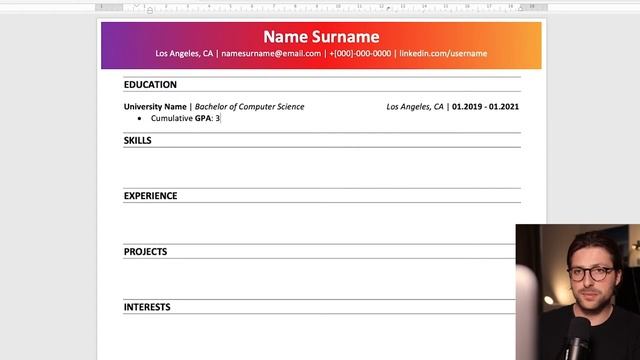Click "Bachelor of Computer Science" text
640x360 pixels.
click(249, 107)
